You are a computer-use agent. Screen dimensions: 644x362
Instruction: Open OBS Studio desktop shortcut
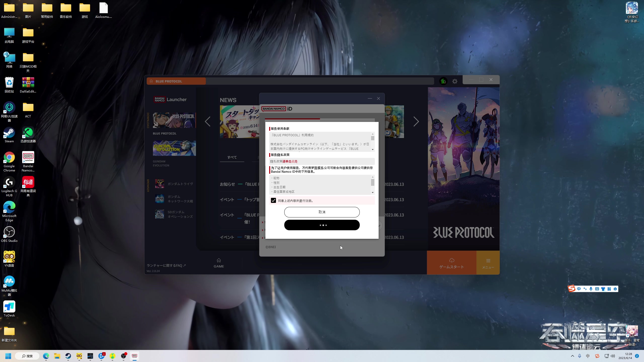(x=9, y=234)
